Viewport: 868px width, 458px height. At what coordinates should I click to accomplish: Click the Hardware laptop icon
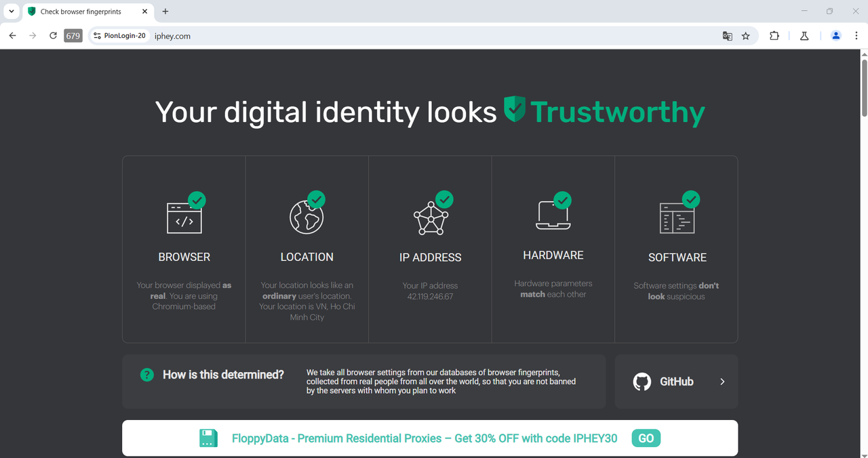point(553,215)
